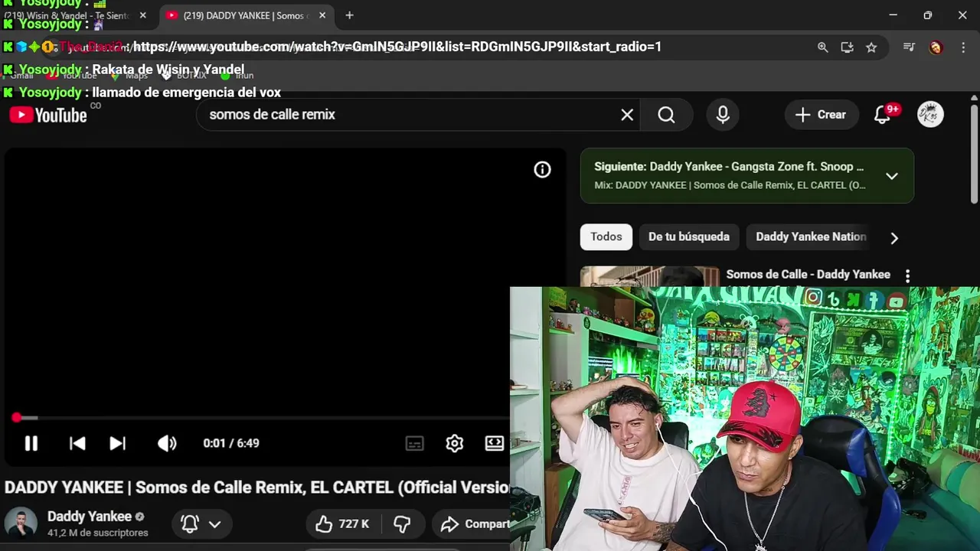The width and height of the screenshot is (980, 551).
Task: Open the Chrome three-dot menu
Action: pyautogui.click(x=963, y=47)
